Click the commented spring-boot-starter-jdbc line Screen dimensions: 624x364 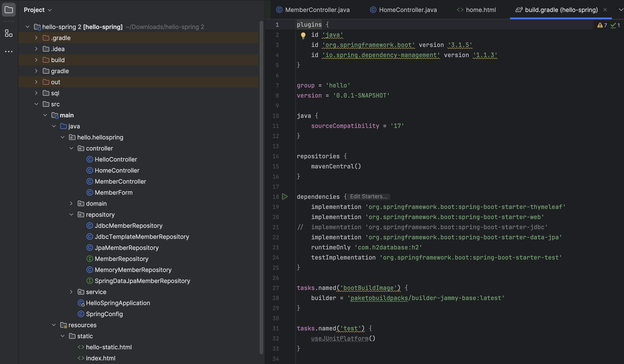click(x=422, y=227)
